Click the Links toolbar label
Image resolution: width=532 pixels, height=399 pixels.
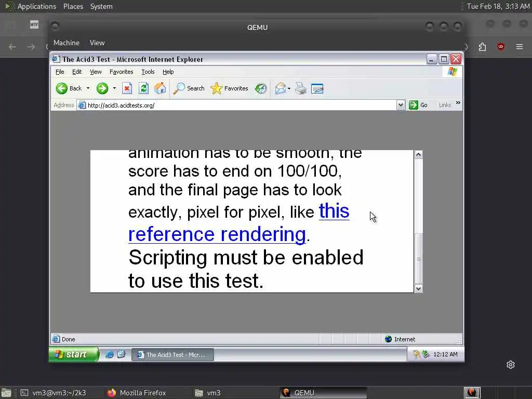[445, 105]
